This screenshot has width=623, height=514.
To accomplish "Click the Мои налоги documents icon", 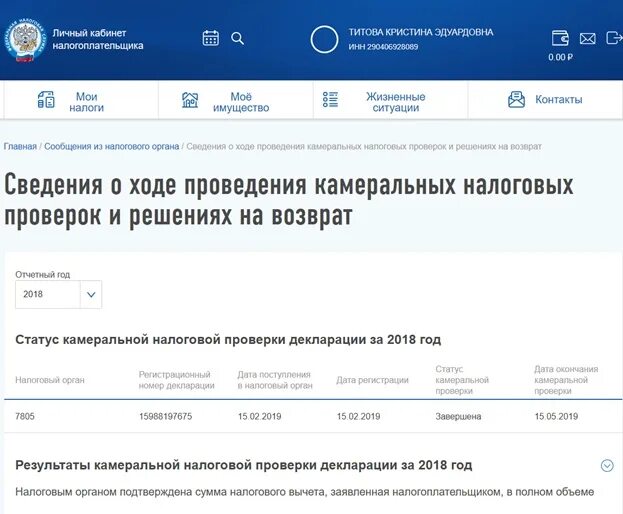I will [x=46, y=99].
